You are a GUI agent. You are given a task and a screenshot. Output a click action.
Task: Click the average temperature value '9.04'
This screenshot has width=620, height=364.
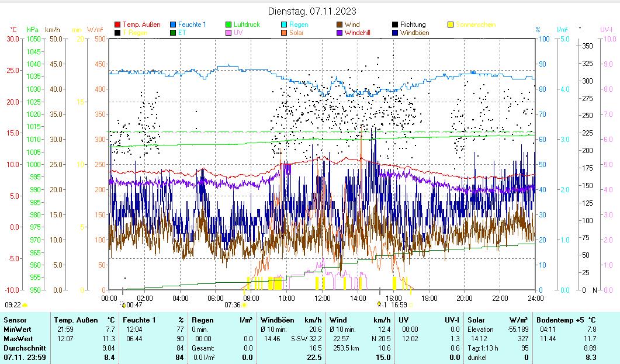(x=108, y=348)
